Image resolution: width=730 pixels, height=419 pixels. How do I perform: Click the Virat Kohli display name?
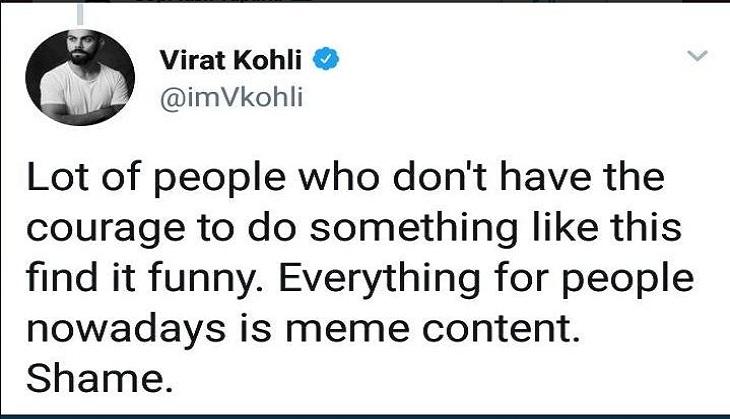[x=230, y=60]
